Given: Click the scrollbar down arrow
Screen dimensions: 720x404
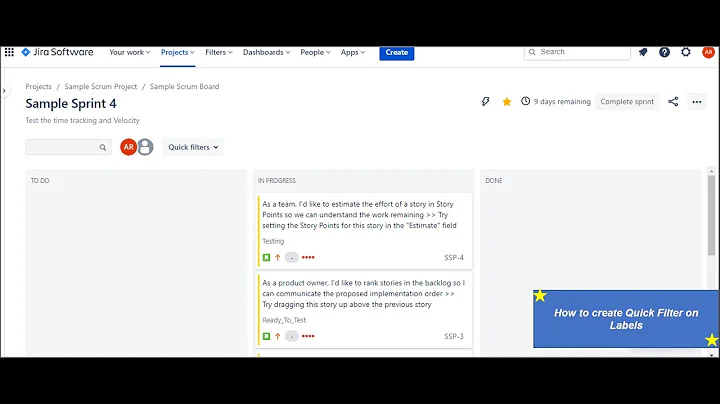Looking at the screenshot, I should pos(711,355).
